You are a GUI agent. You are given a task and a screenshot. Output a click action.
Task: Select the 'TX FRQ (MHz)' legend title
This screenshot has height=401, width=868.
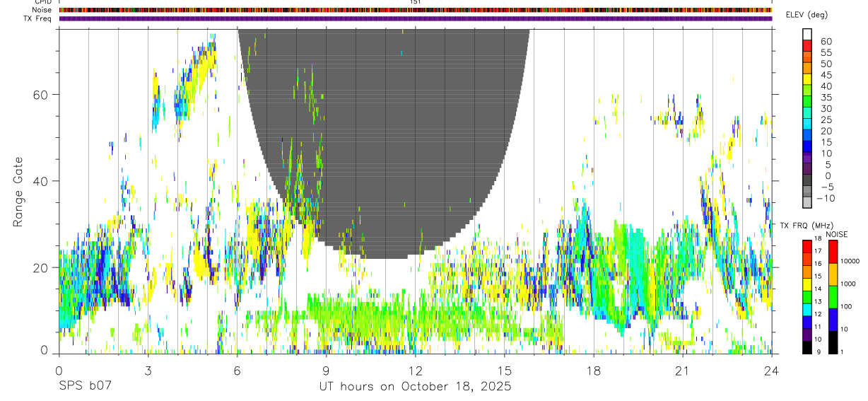[x=807, y=226]
